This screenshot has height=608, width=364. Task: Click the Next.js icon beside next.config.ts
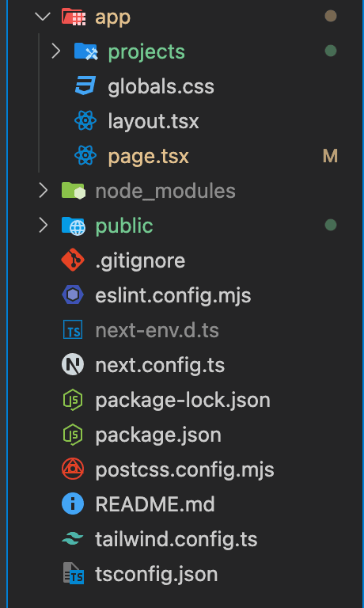tap(73, 365)
